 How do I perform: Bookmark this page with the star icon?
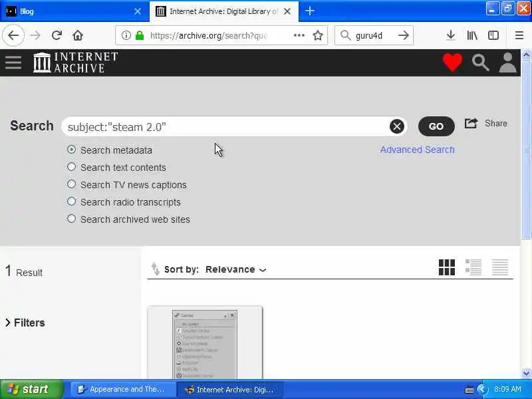318,35
